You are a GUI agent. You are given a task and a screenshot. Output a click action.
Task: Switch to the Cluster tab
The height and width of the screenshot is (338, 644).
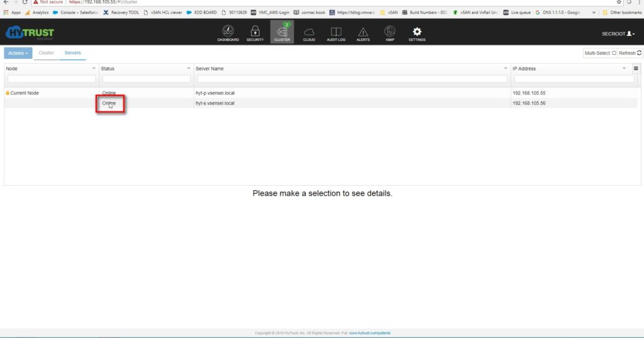46,54
